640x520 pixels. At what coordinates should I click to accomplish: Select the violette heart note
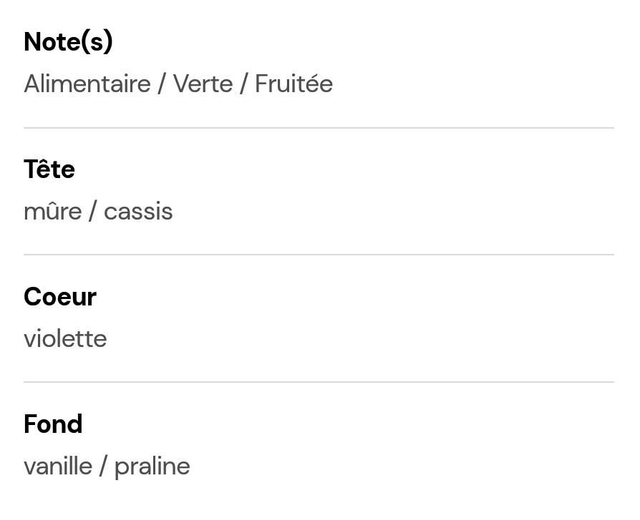tap(65, 339)
